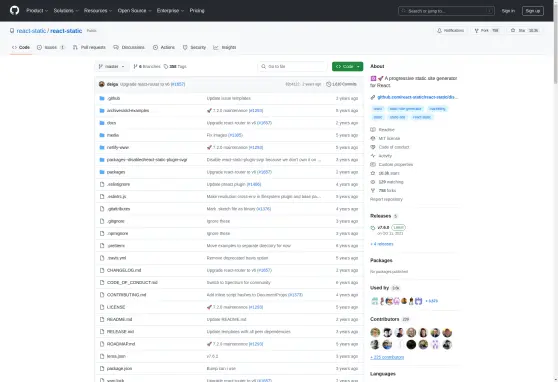Click the Sign up button
Image resolution: width=558 pixels, height=382 pixels.
(x=533, y=11)
